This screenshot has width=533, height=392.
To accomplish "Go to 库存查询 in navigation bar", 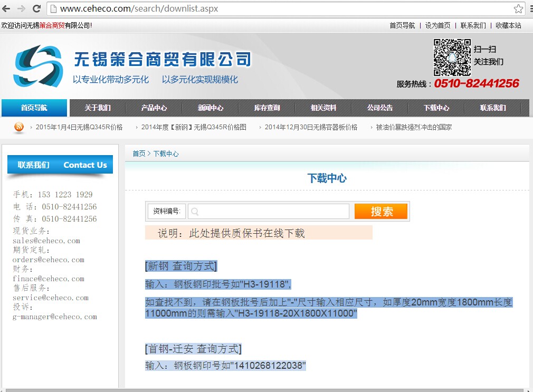I will 267,108.
